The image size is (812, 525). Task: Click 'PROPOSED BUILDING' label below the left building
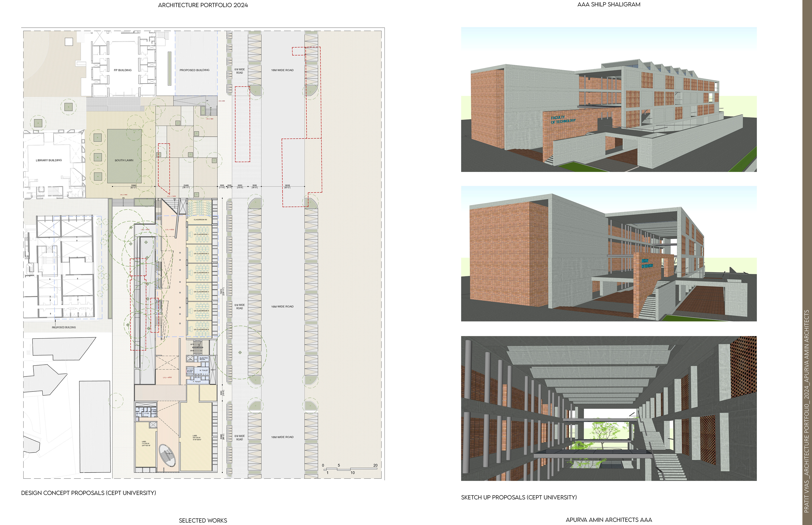coord(64,328)
